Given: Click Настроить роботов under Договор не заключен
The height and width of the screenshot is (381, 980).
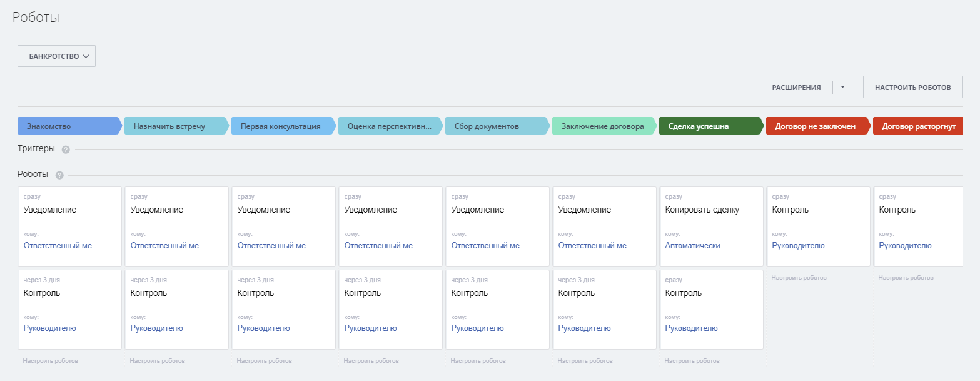Looking at the screenshot, I should 799,277.
